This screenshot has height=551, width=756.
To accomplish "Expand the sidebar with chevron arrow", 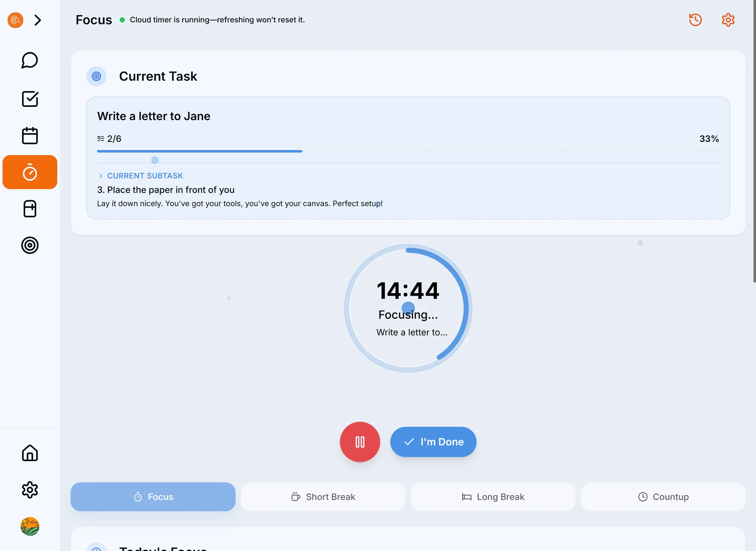I will [38, 20].
